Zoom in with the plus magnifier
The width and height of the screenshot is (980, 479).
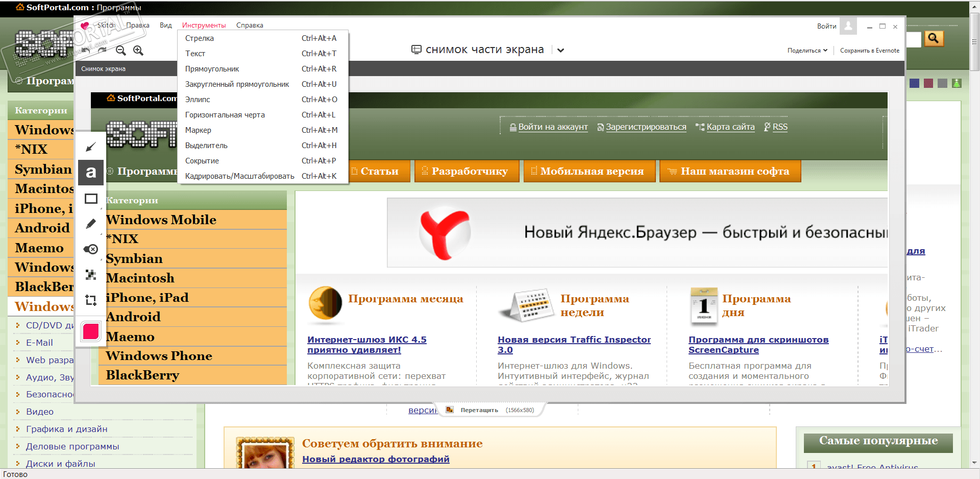click(138, 51)
